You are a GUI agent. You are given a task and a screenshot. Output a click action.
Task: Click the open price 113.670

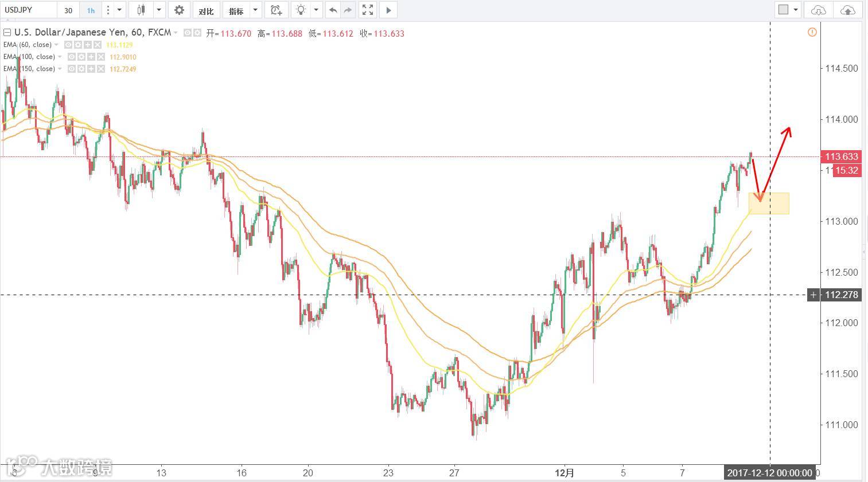pyautogui.click(x=236, y=33)
